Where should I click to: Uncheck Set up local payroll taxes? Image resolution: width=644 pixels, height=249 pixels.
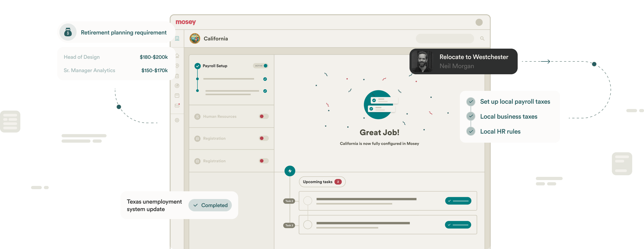pos(471,102)
